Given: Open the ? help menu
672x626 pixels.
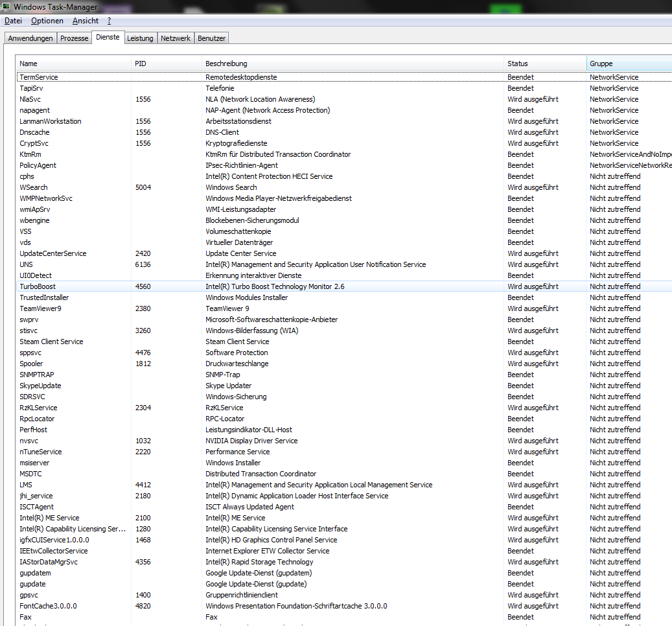Looking at the screenshot, I should (110, 21).
